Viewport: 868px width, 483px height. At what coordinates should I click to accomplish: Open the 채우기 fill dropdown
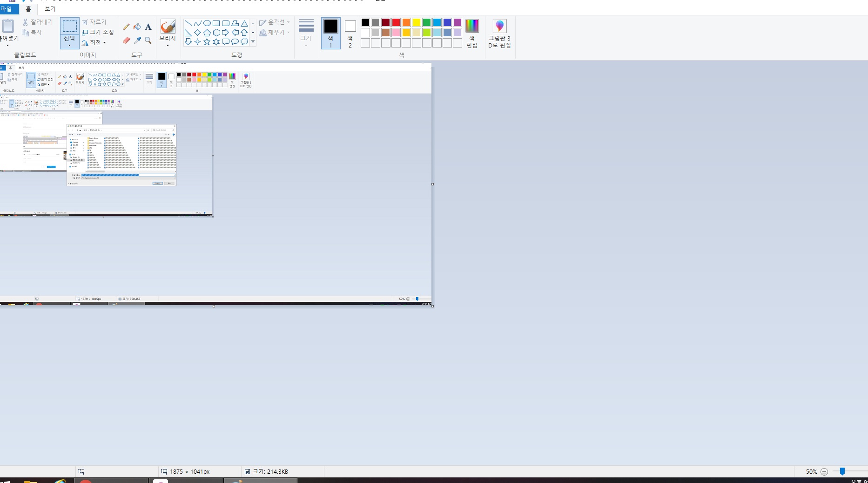pyautogui.click(x=275, y=32)
